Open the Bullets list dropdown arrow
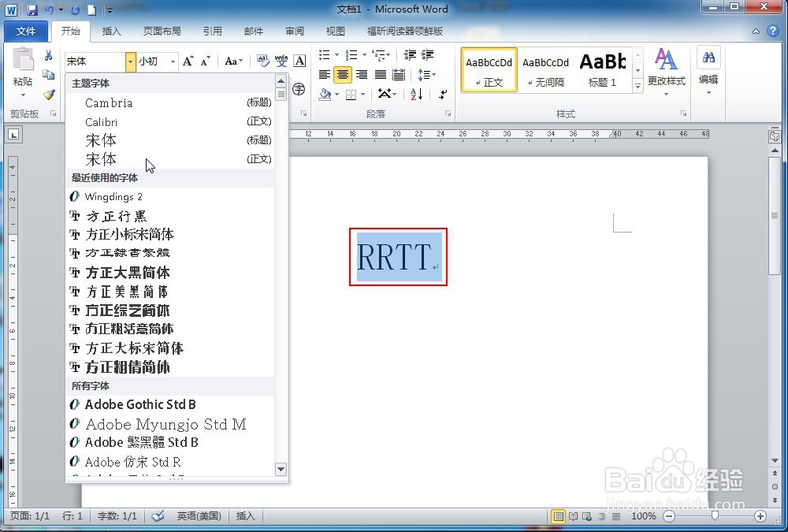 pos(336,55)
